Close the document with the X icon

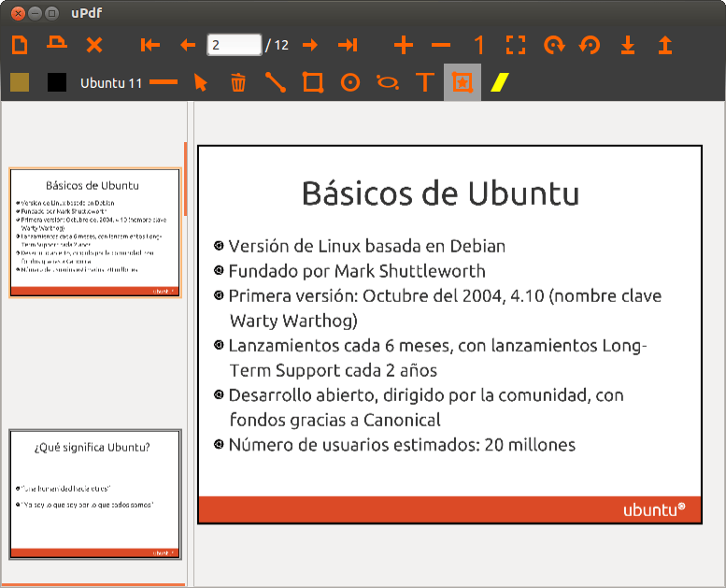[94, 45]
